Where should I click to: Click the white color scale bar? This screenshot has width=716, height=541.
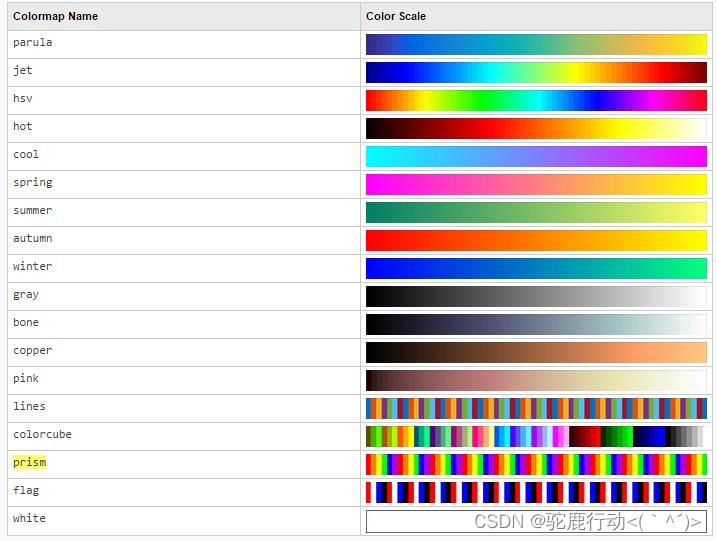(x=536, y=521)
